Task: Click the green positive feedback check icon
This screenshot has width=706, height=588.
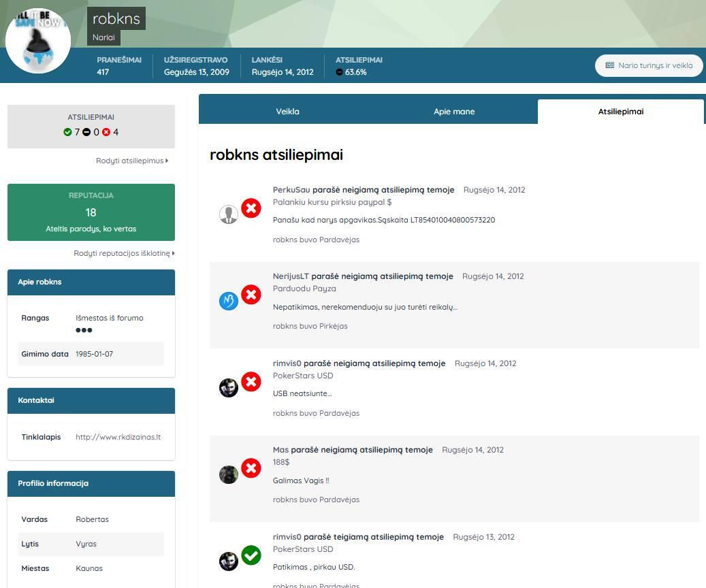Action: (251, 555)
